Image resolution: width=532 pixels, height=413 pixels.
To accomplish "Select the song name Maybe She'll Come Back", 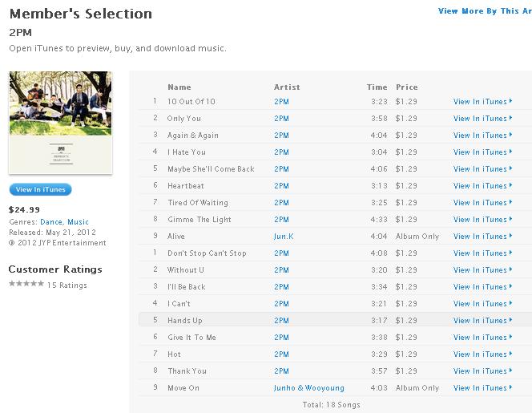I will click(x=211, y=168).
